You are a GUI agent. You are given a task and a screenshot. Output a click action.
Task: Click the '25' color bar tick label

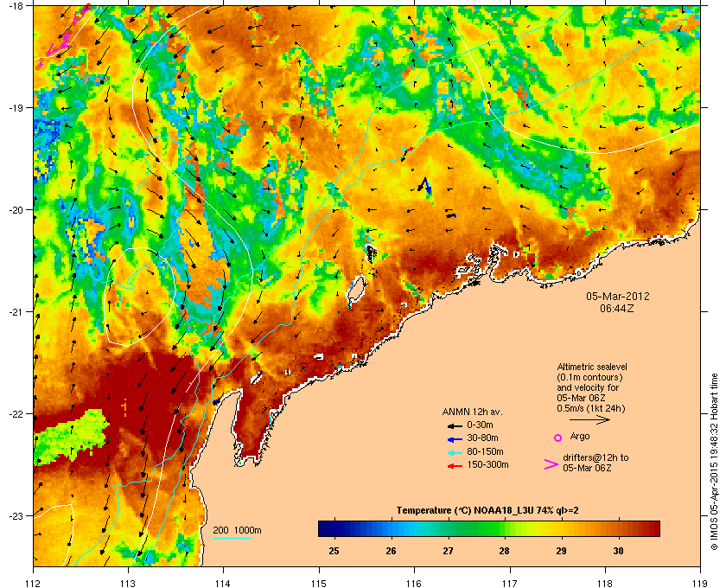click(334, 552)
